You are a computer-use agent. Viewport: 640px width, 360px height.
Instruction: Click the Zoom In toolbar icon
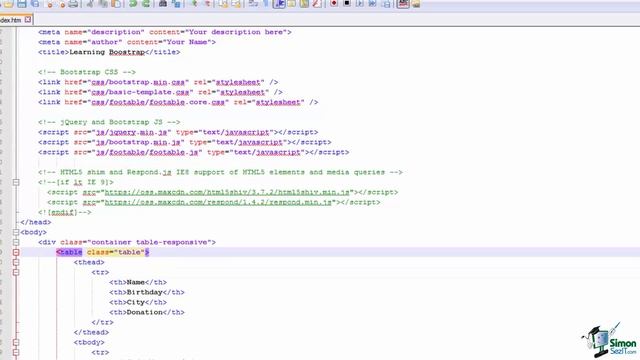coord(194,4)
